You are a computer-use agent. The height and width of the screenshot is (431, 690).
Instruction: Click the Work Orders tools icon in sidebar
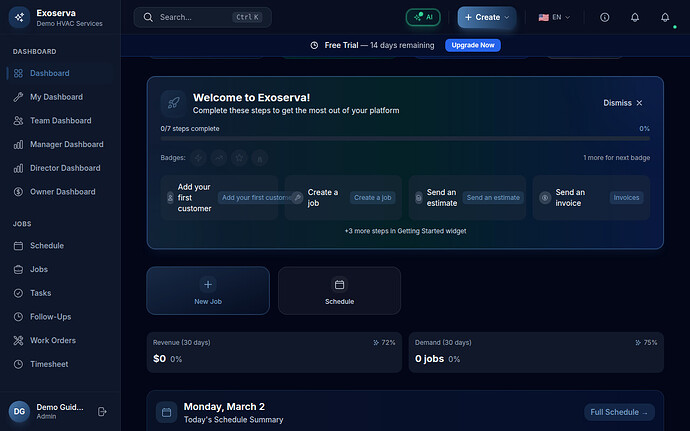tap(18, 340)
